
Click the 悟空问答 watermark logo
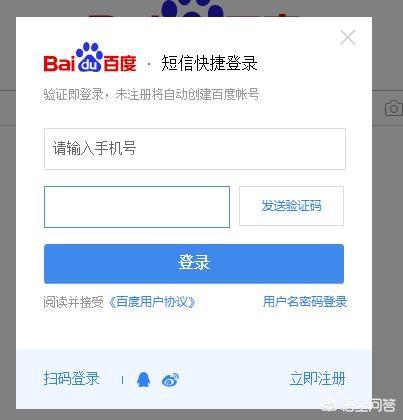tap(358, 405)
